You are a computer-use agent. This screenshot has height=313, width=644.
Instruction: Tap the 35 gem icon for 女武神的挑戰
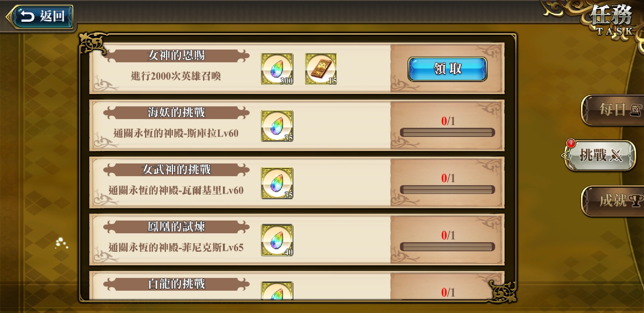click(277, 183)
